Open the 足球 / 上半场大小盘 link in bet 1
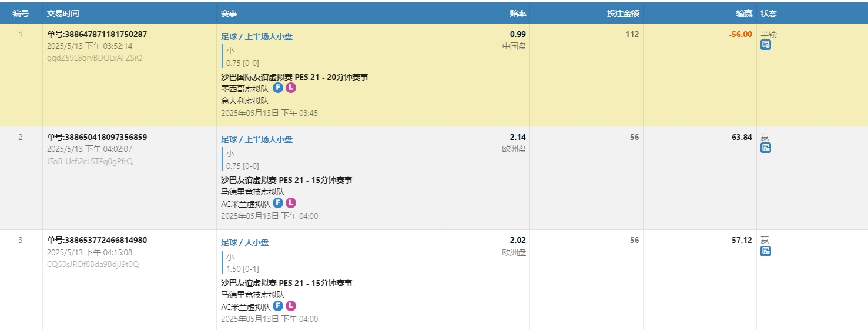 coord(256,36)
